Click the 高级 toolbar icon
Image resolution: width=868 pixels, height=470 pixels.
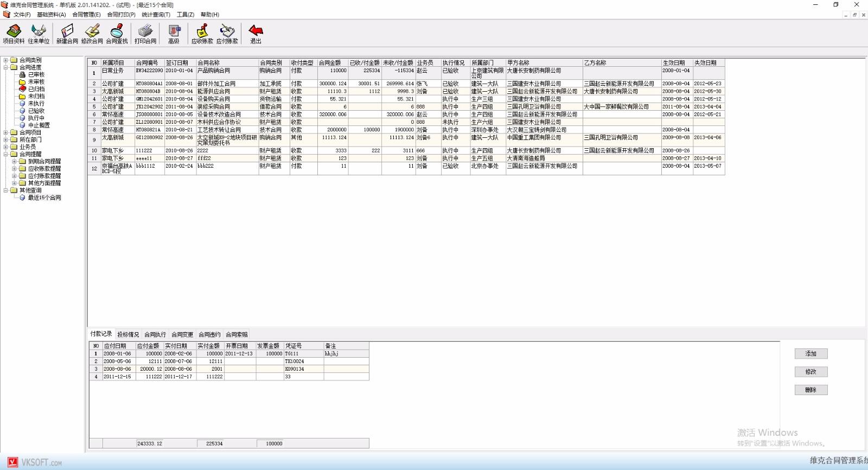coord(174,34)
